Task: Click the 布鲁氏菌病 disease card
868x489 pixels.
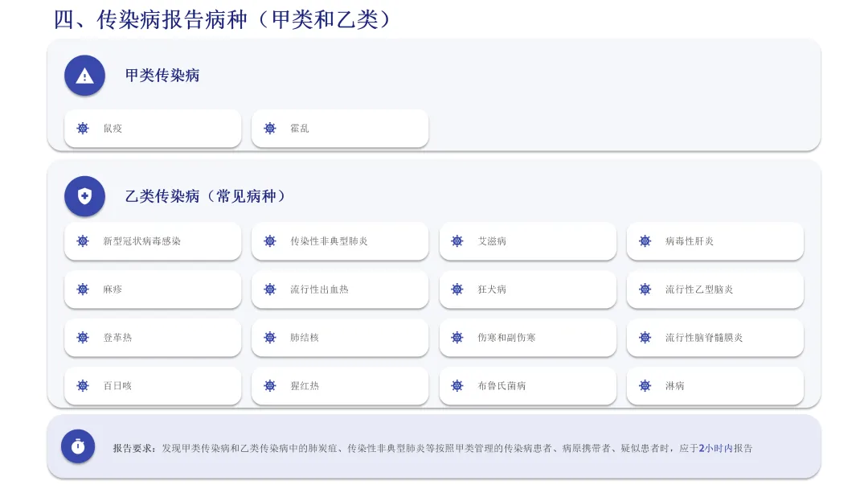Action: pos(527,386)
